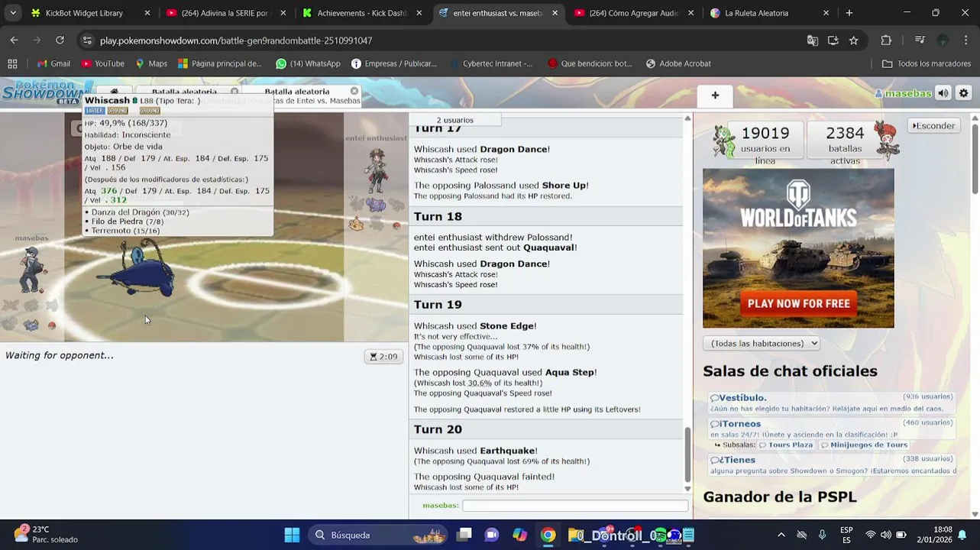The width and height of the screenshot is (980, 550).
Task: Open apps grid in bookmarks bar
Action: tap(12, 63)
